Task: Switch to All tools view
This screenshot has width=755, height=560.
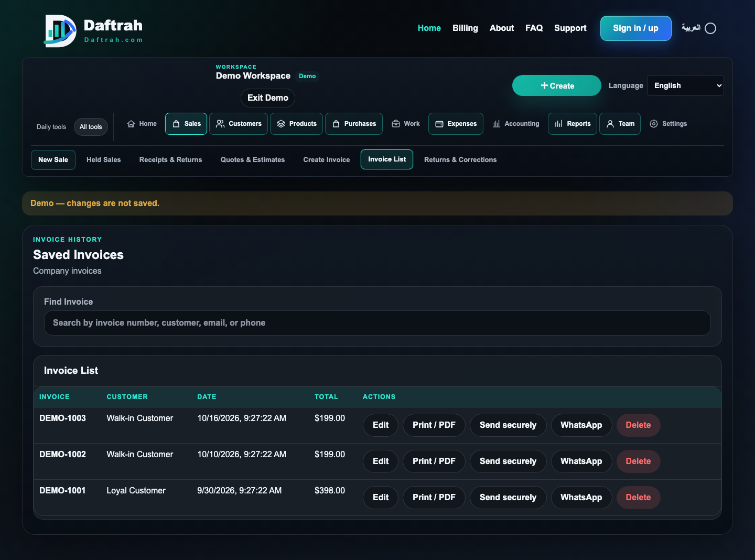Action: point(91,127)
